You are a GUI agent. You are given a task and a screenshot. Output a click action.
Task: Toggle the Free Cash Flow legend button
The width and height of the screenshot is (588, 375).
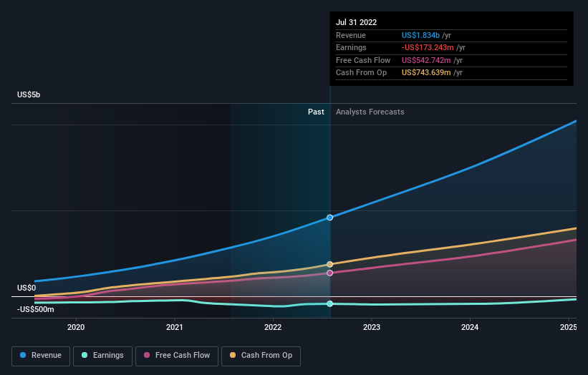point(177,356)
